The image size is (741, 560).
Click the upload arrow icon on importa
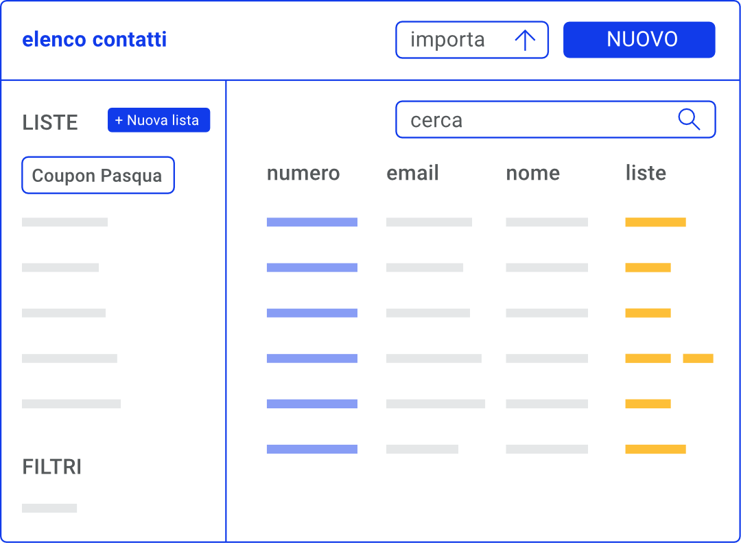(x=527, y=40)
